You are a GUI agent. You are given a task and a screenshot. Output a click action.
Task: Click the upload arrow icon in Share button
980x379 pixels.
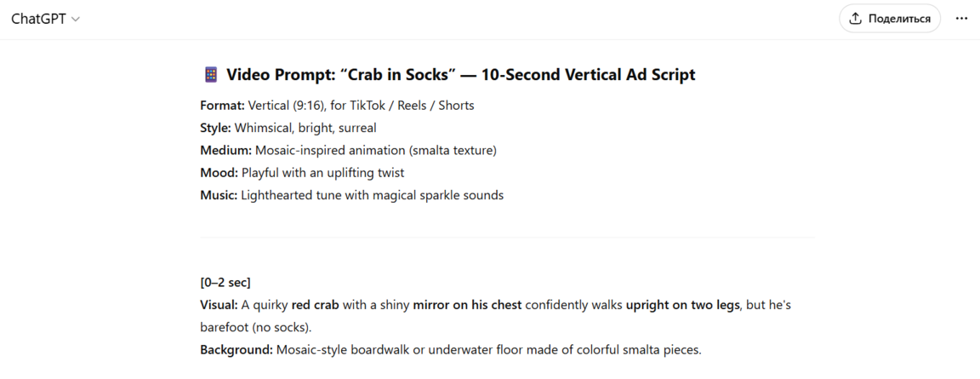click(x=856, y=19)
